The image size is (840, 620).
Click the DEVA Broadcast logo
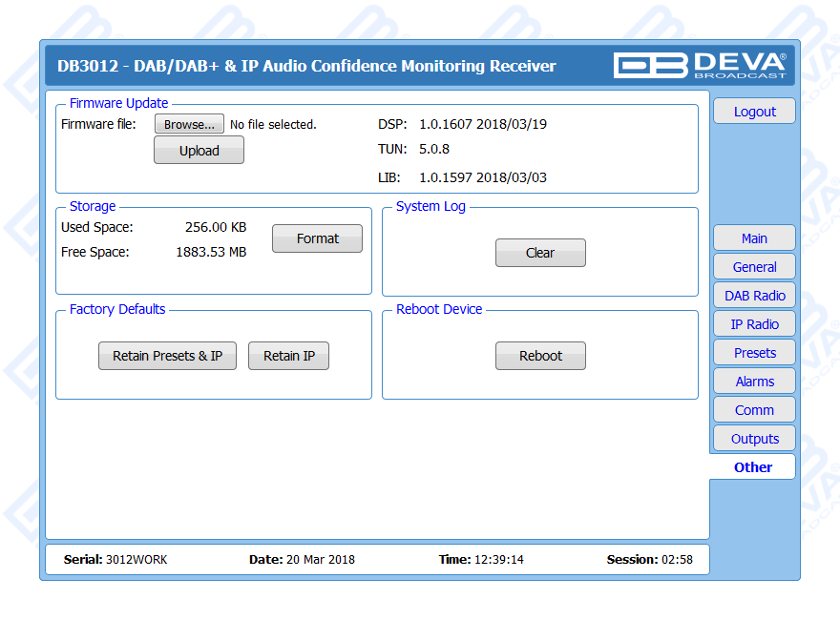pyautogui.click(x=701, y=65)
